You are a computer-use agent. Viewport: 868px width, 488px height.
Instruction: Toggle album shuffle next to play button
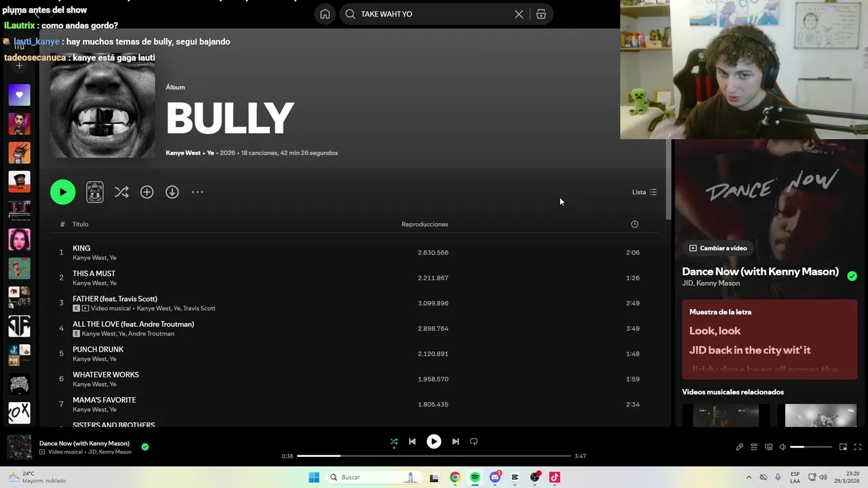tap(121, 192)
